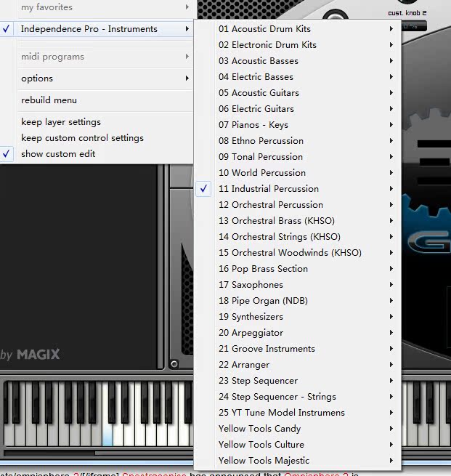The height and width of the screenshot is (476, 451).
Task: Select 06 Electric Guitars entry
Action: pyautogui.click(x=298, y=109)
